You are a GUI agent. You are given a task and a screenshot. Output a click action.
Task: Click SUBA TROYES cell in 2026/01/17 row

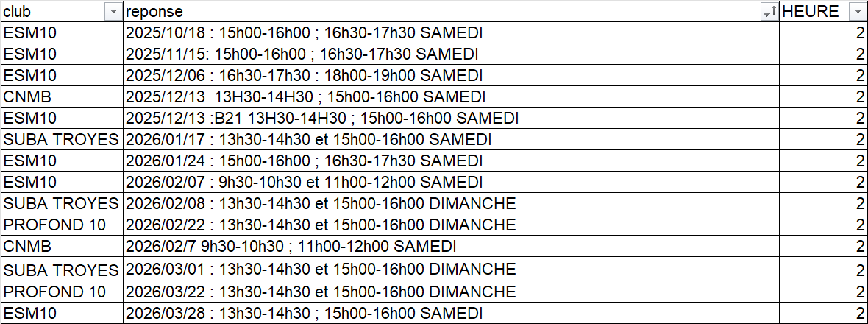point(61,140)
